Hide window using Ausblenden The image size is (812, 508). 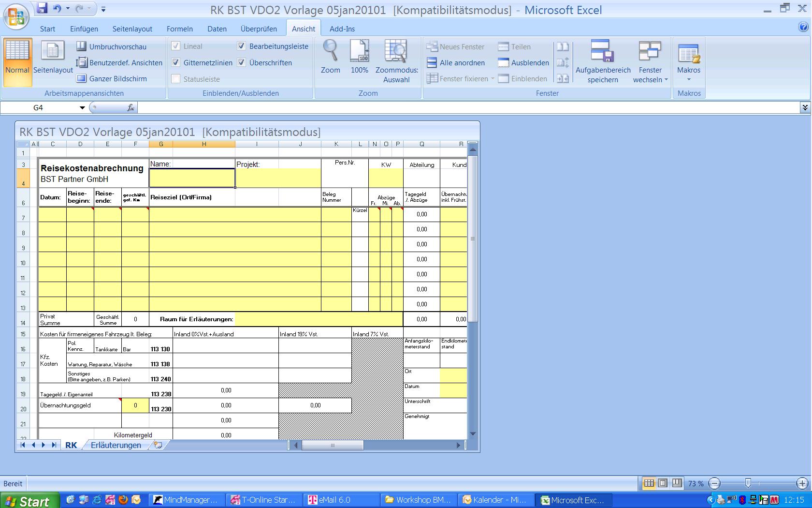click(x=524, y=62)
